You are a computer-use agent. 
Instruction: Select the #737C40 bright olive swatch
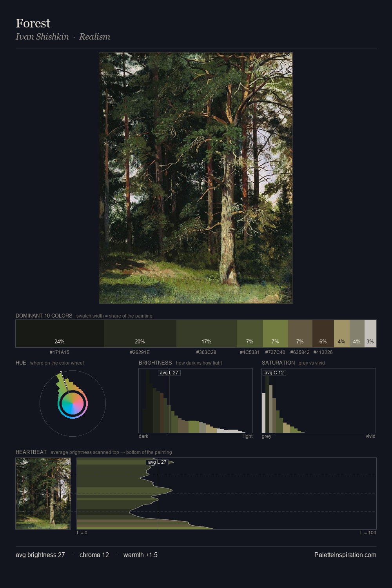(x=276, y=334)
